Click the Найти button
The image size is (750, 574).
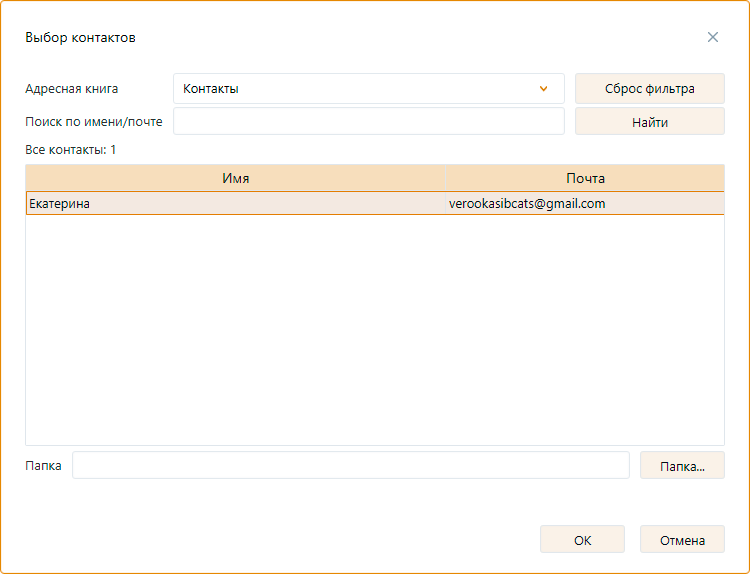[649, 122]
